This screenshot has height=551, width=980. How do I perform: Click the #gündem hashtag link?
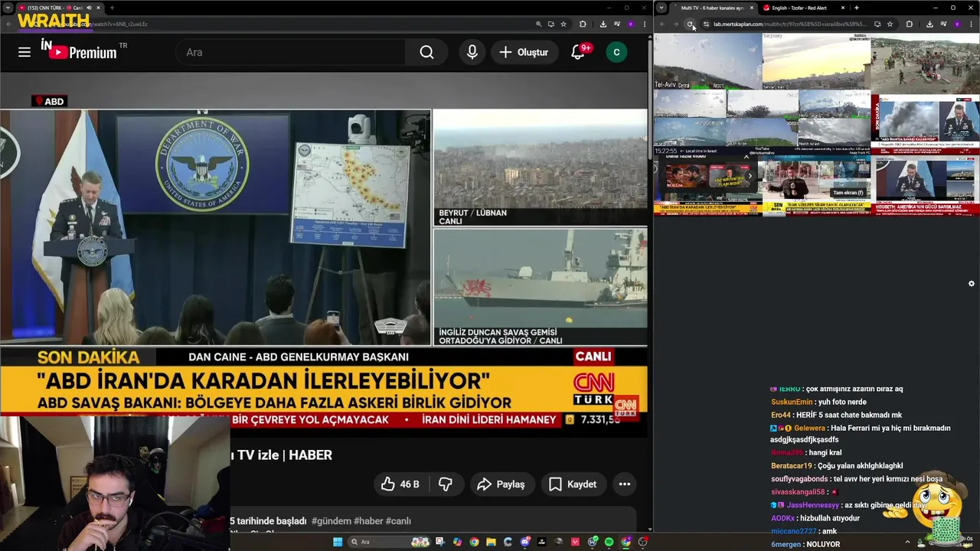[331, 521]
